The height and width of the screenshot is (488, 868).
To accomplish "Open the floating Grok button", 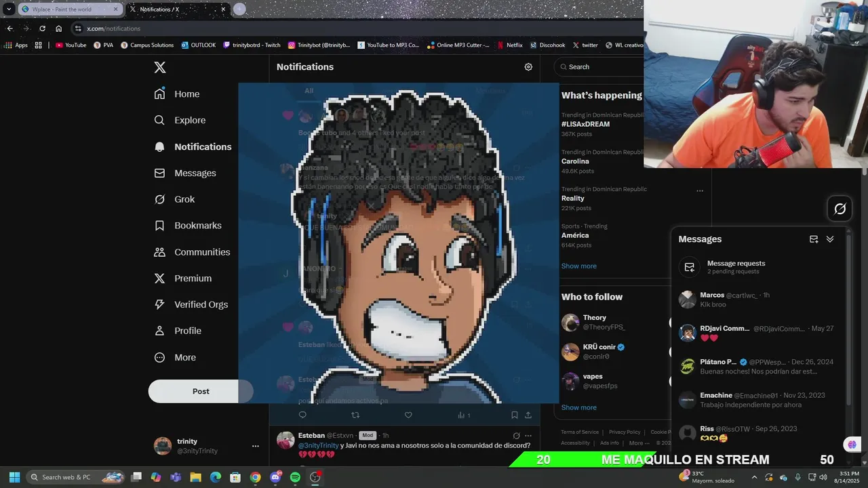I will tap(840, 209).
